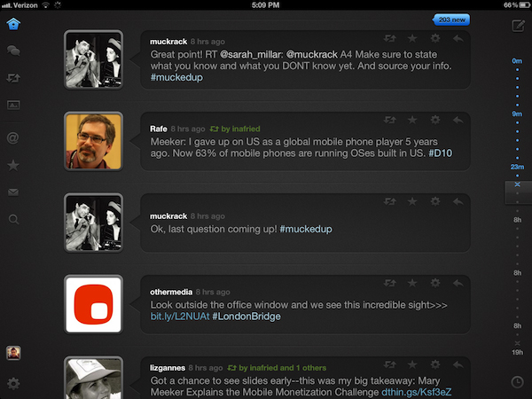Retweet othermedia's London Bridge tweet
This screenshot has height=399, width=532.
[390, 283]
